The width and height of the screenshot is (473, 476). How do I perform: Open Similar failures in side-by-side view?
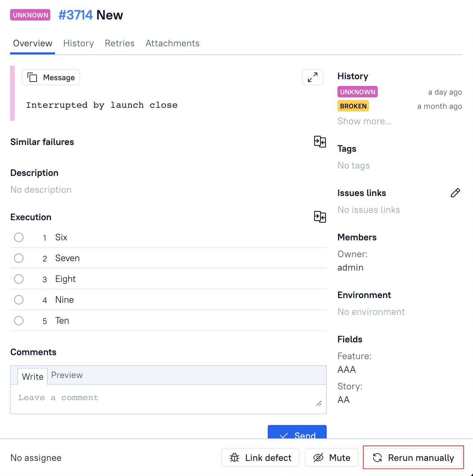pyautogui.click(x=320, y=142)
